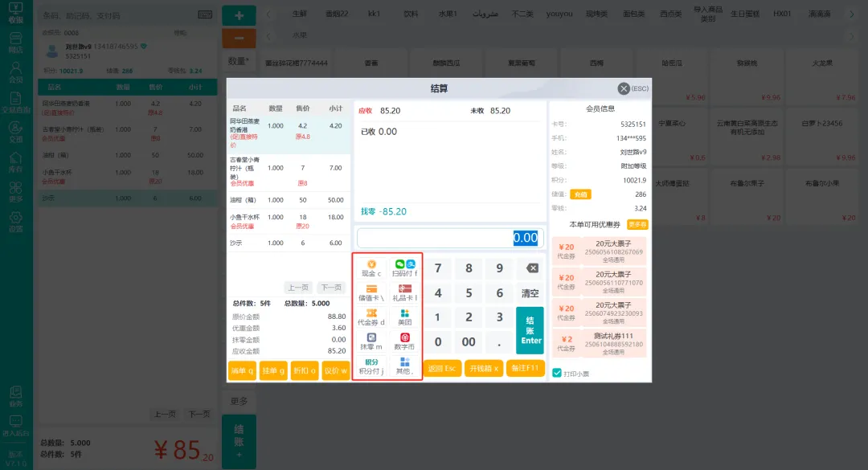Close the 结算 checkout dialog
Image resolution: width=868 pixels, height=470 pixels.
pos(624,88)
